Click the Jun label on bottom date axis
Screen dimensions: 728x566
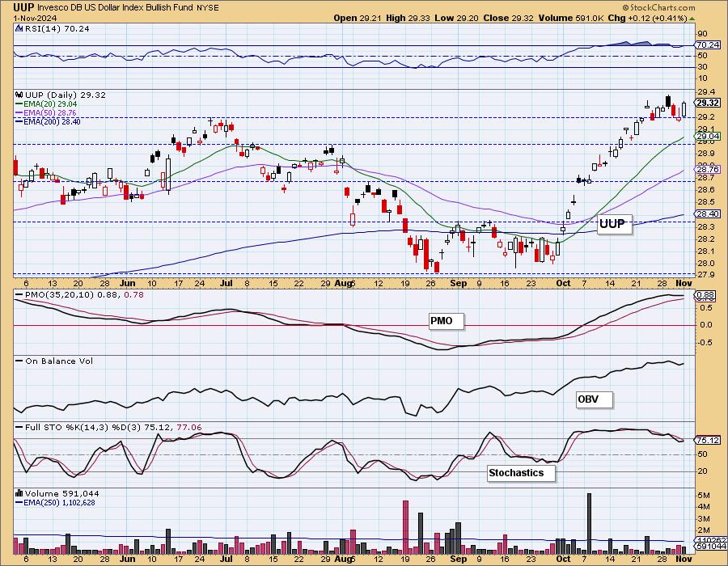(x=128, y=559)
